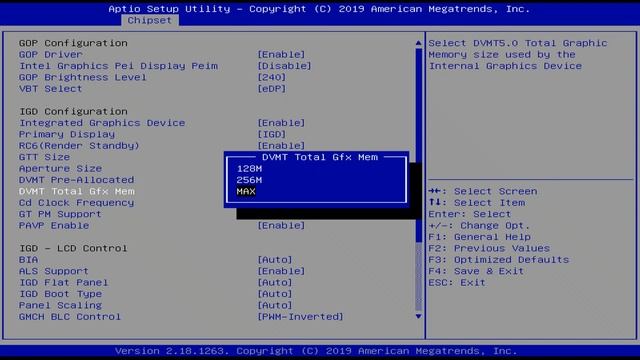The width and height of the screenshot is (640, 360).
Task: Select highlighted DVMT Total Gfx Mem setting
Action: 76,191
